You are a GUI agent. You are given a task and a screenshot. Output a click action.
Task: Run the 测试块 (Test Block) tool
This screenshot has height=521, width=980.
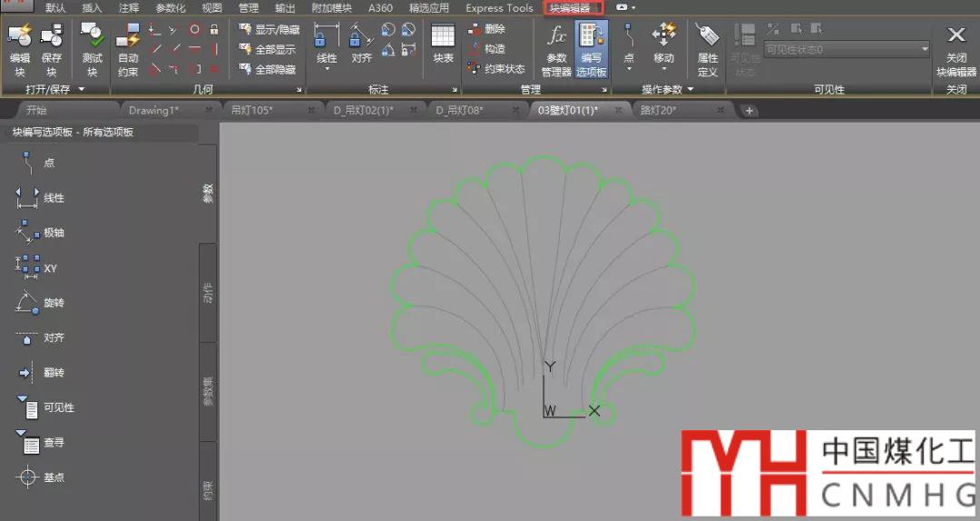(92, 48)
